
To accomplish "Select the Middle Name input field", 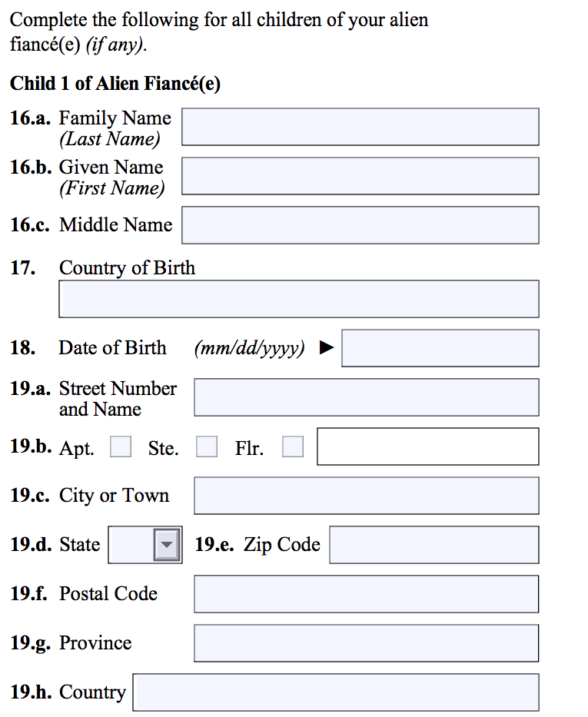I will (360, 225).
